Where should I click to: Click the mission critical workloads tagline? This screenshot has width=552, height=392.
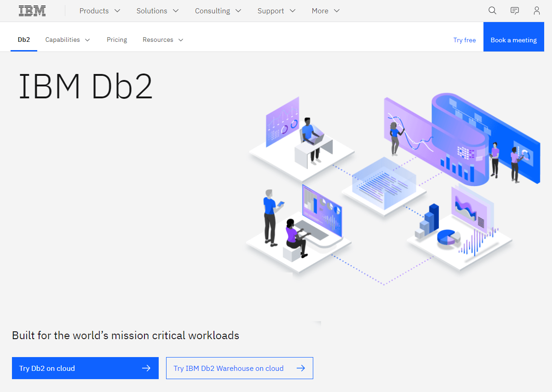pos(126,335)
